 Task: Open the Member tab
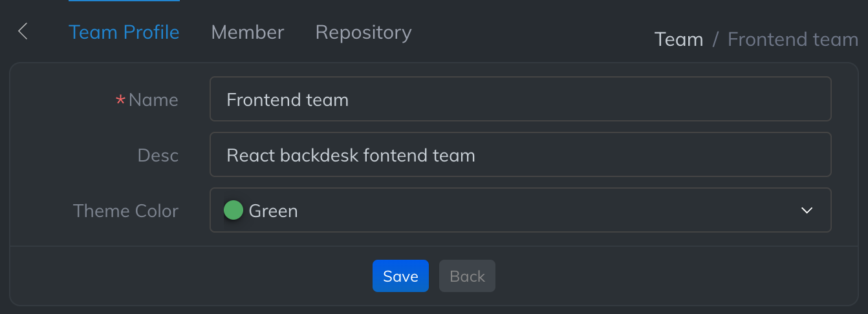[247, 32]
